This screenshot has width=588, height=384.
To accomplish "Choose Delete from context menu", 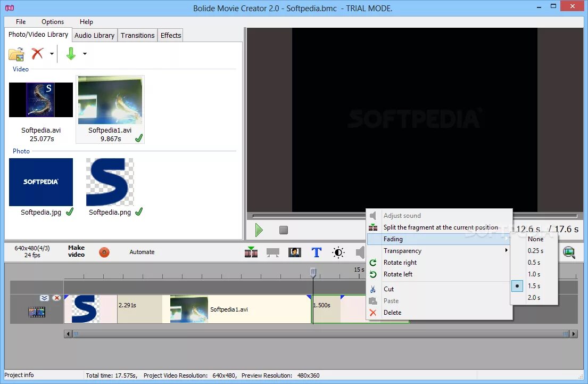I will pos(439,312).
